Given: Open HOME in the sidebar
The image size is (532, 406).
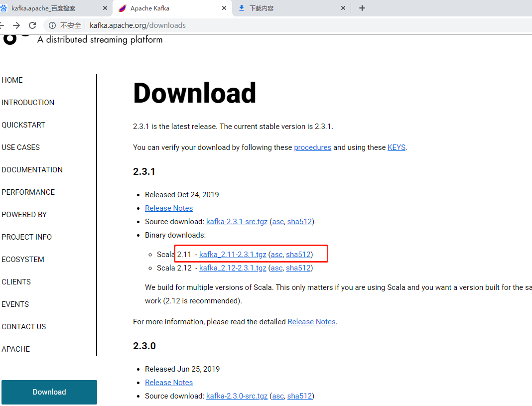Looking at the screenshot, I should point(12,80).
